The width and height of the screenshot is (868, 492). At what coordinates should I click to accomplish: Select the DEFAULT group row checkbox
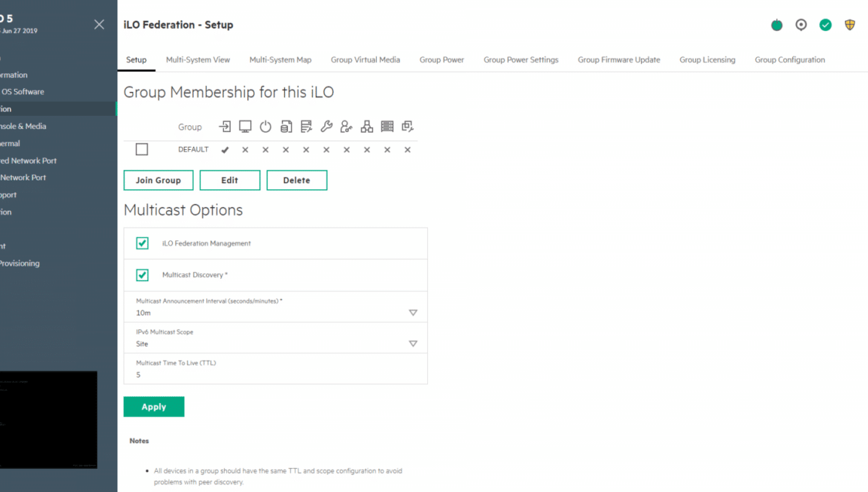click(142, 149)
